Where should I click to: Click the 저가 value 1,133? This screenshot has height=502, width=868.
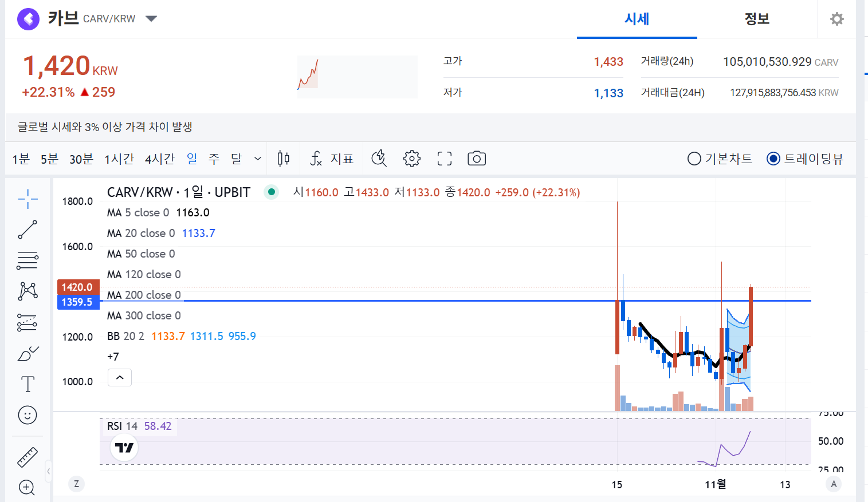tap(608, 93)
